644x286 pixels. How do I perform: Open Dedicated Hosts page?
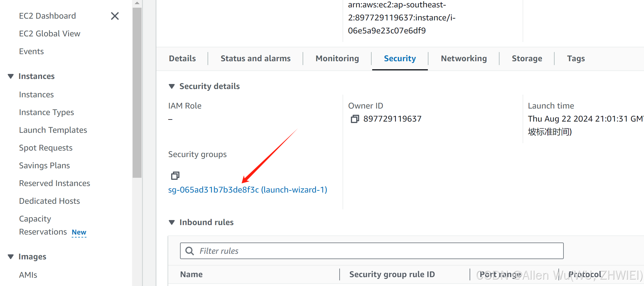(49, 201)
